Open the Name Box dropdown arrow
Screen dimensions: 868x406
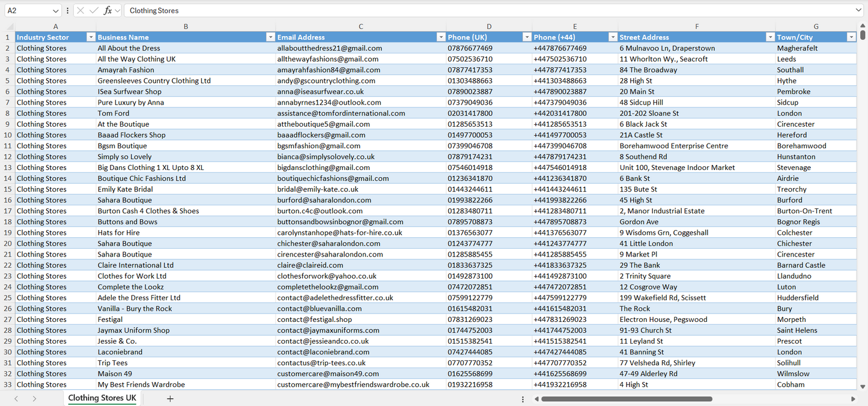tap(56, 10)
